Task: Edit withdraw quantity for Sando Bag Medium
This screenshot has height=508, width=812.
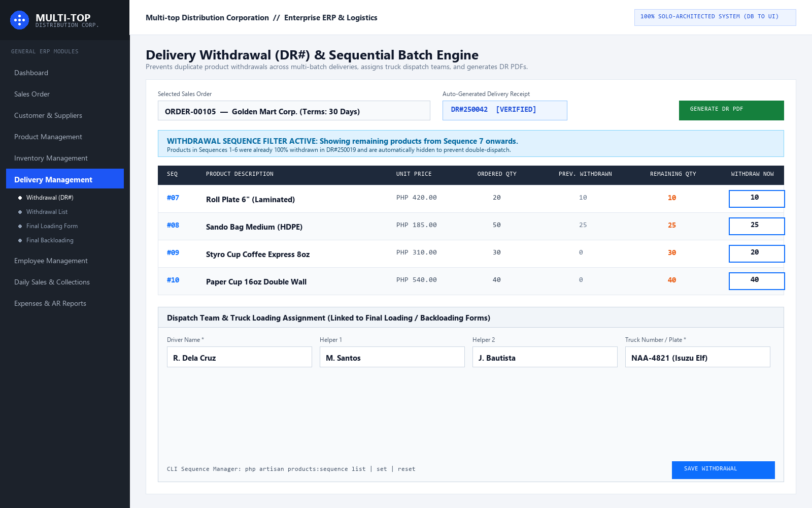Action: (x=757, y=226)
